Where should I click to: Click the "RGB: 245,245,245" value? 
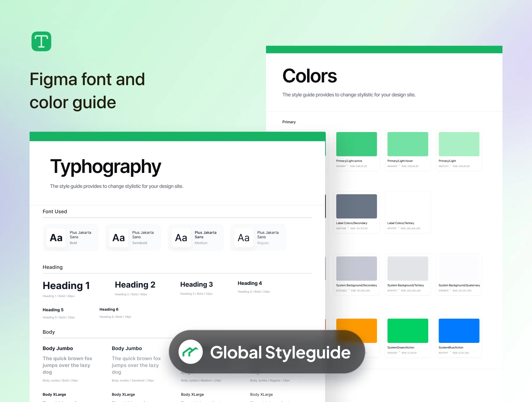pos(411,291)
